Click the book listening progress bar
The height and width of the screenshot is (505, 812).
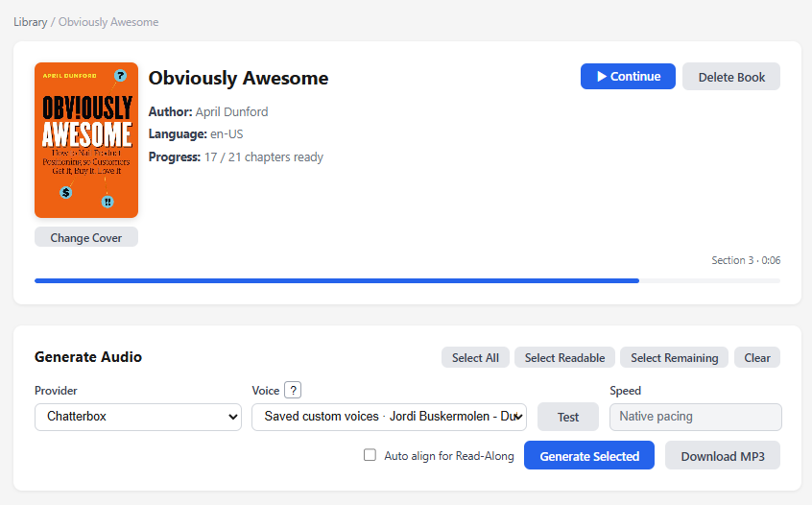click(407, 280)
